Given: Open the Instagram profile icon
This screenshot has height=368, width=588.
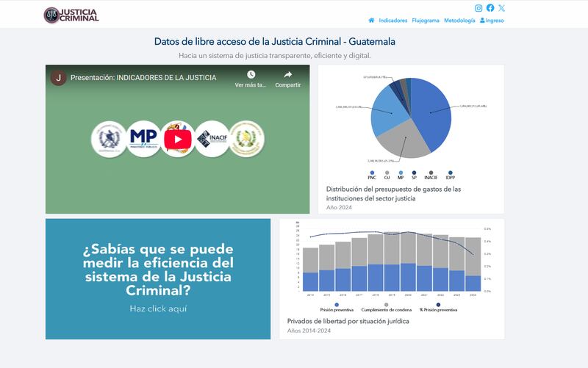Looking at the screenshot, I should 478,8.
